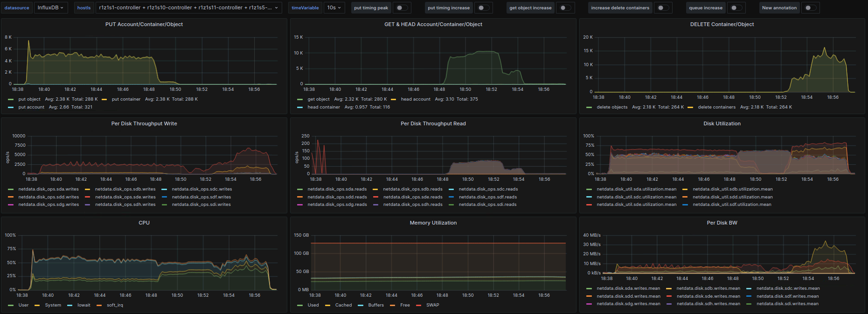This screenshot has width=868, height=314.
Task: Click the Memory Utilization panel header
Action: (x=433, y=223)
